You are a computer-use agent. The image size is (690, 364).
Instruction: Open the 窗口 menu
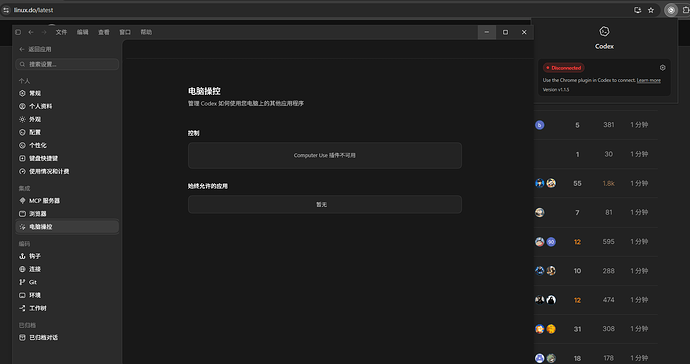(125, 32)
